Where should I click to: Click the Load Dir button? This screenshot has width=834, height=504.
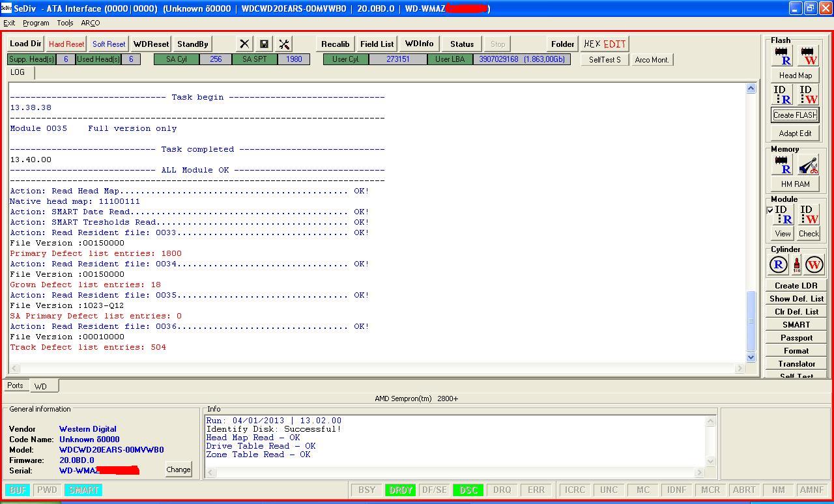[26, 44]
